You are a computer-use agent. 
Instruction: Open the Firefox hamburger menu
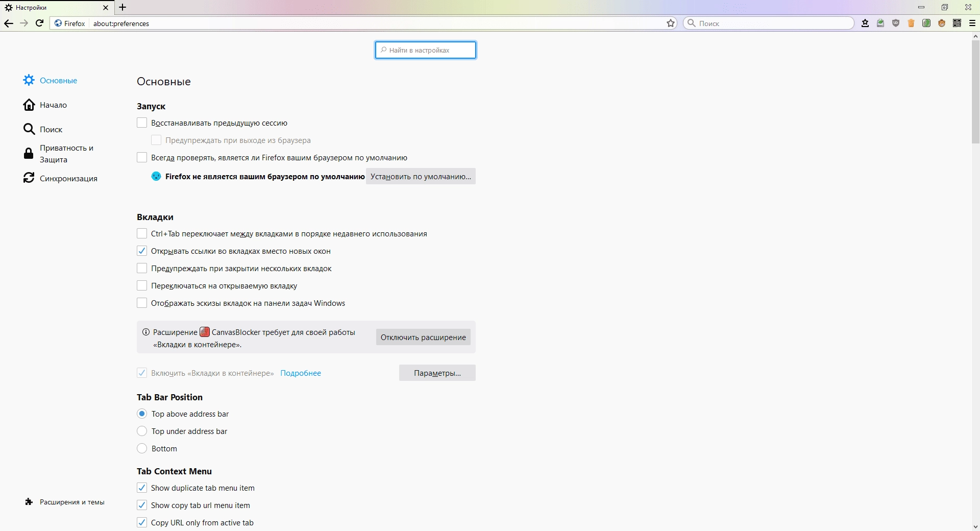pos(972,23)
